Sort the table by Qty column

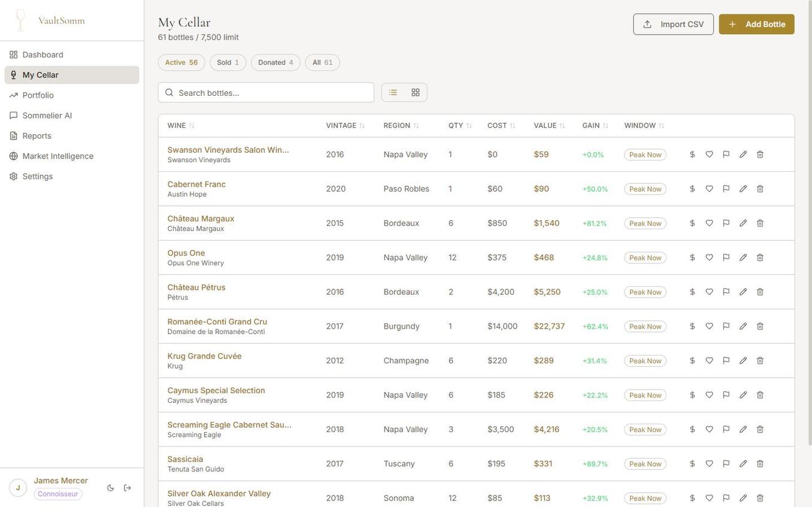pyautogui.click(x=460, y=126)
